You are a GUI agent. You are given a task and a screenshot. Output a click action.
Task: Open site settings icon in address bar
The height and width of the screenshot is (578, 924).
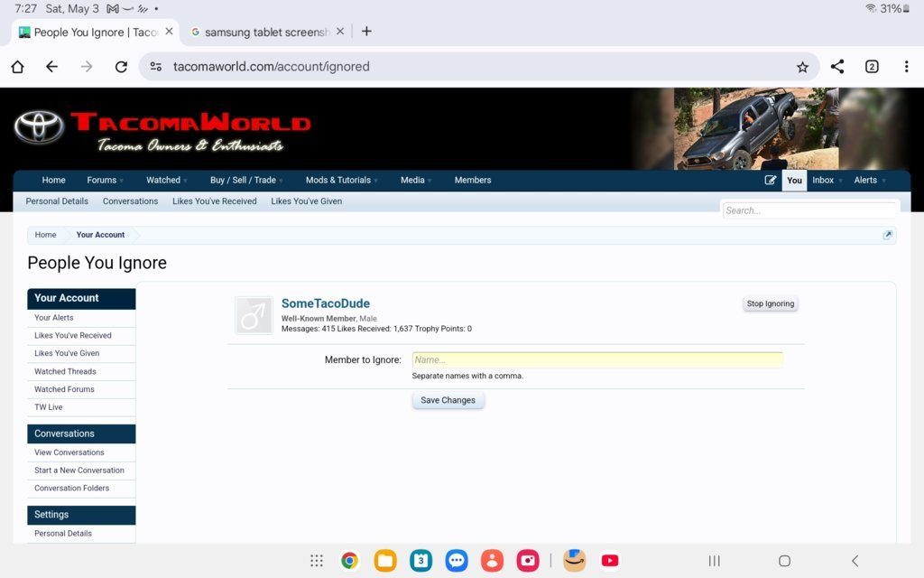(x=155, y=67)
